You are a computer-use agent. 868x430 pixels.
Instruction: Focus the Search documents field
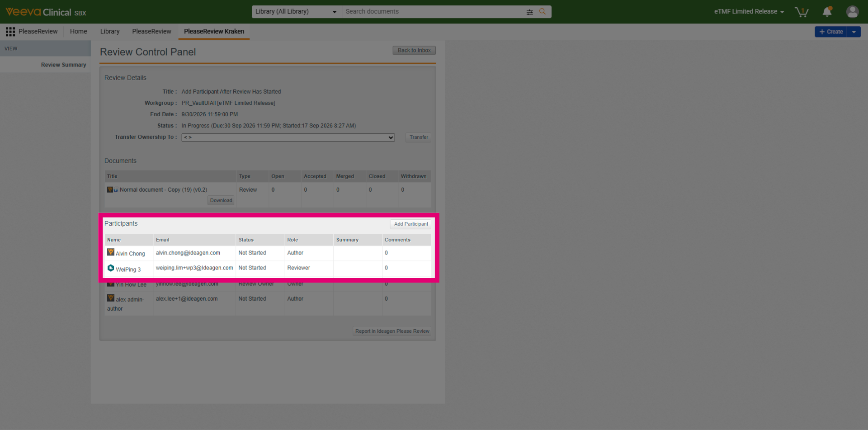434,12
